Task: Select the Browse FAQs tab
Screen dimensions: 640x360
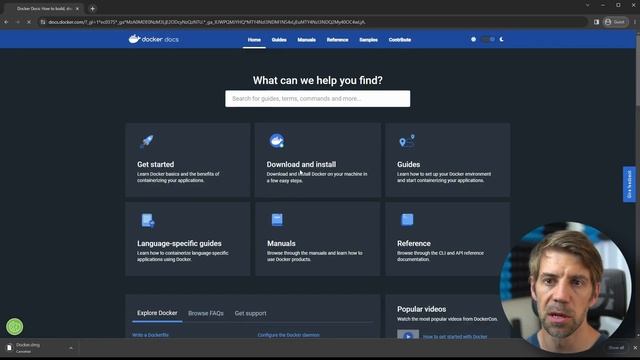Action: click(206, 313)
